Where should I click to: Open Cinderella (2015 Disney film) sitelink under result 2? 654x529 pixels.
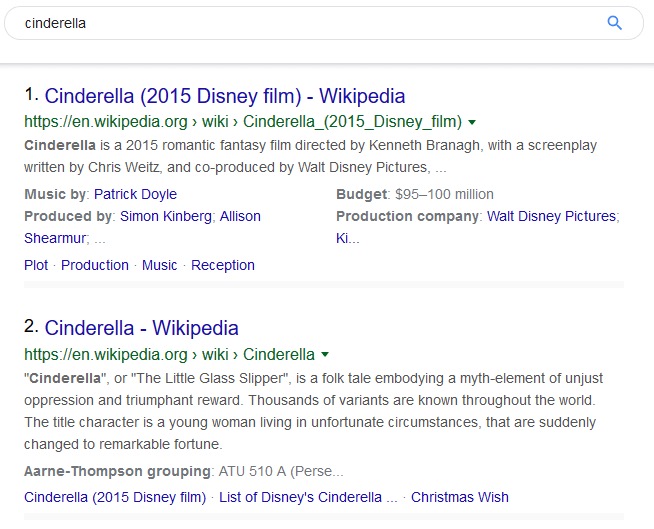(115, 497)
